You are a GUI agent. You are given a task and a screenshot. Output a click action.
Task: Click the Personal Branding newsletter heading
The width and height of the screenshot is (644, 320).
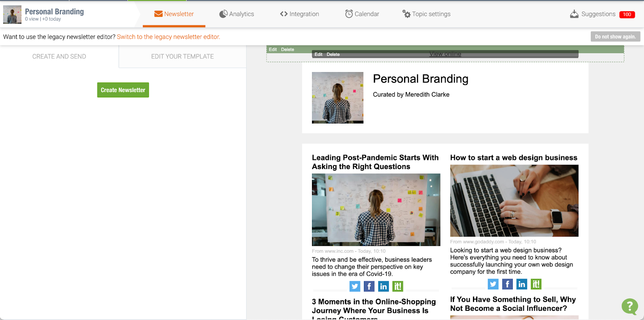(x=421, y=79)
